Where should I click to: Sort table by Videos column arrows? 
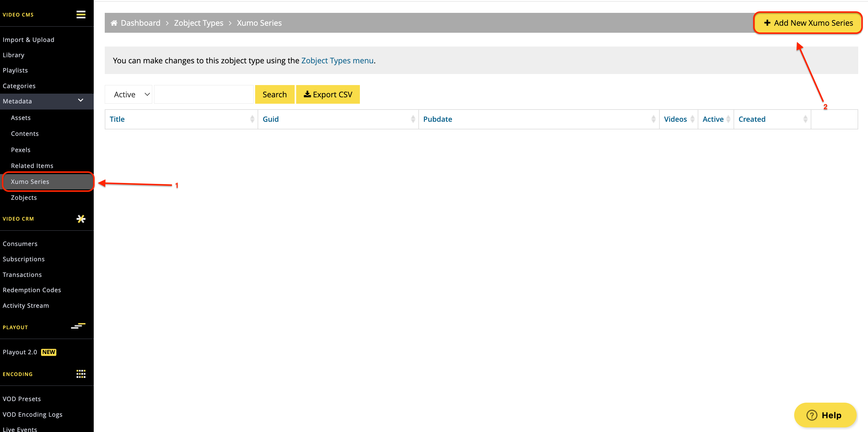click(x=693, y=119)
